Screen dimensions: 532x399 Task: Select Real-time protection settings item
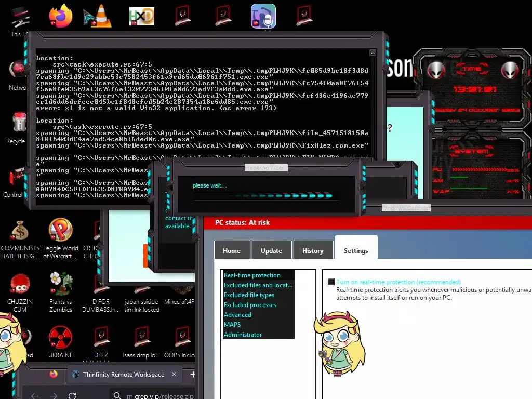[252, 275]
